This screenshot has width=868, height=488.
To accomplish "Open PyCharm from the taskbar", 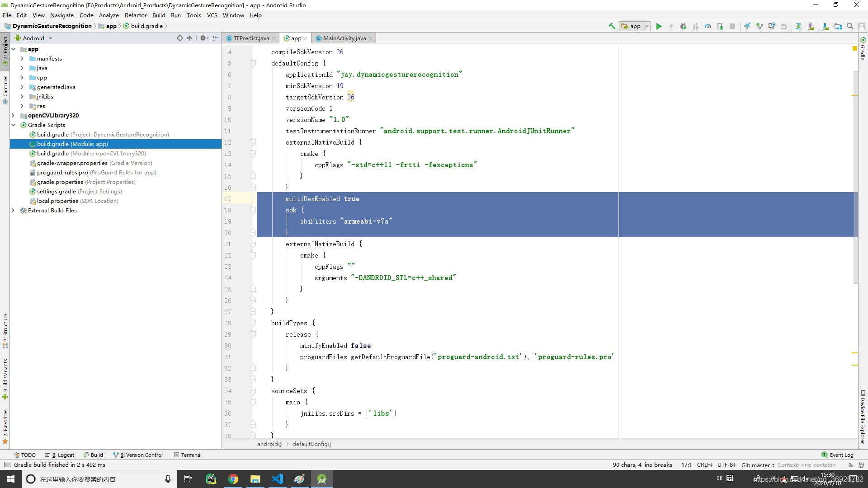I will coord(211,479).
